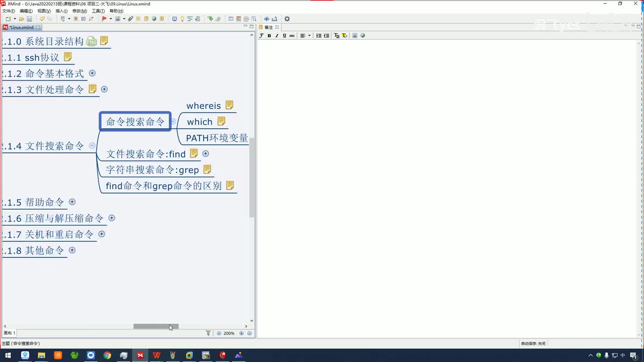Expand the 文件处理命令 branch
The height and width of the screenshot is (362, 644).
[104, 89]
